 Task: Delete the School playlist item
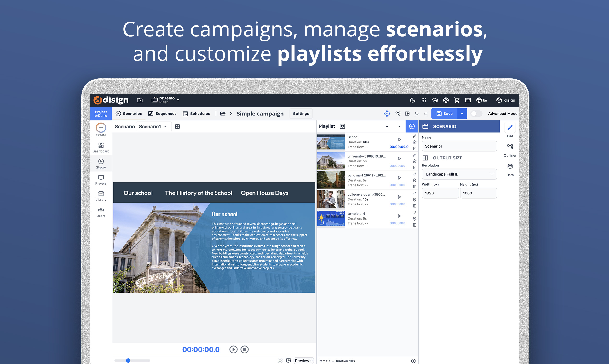tap(415, 148)
